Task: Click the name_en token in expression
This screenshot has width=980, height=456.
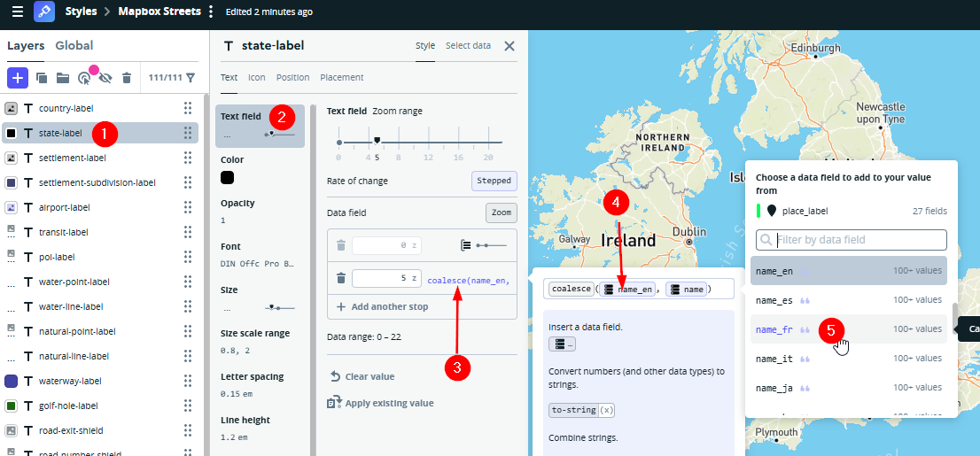Action: (626, 290)
